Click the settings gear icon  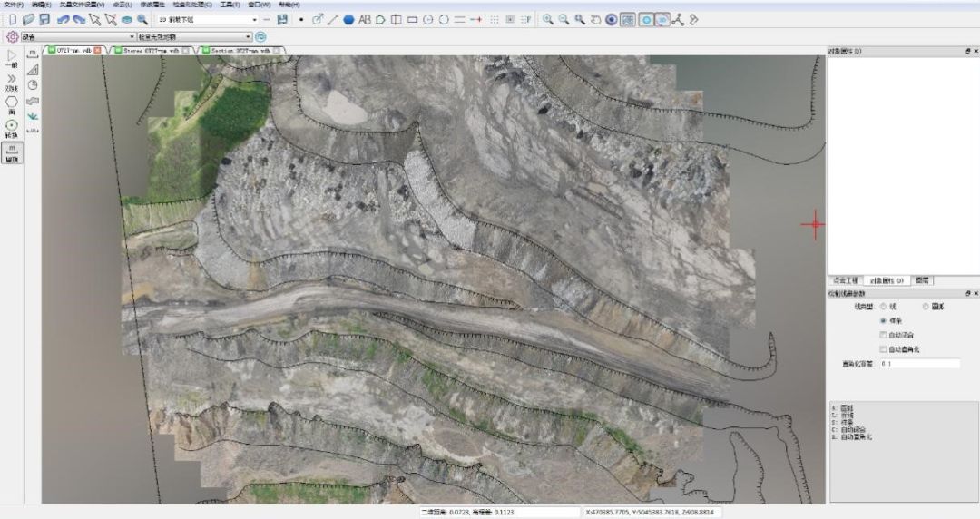point(13,36)
